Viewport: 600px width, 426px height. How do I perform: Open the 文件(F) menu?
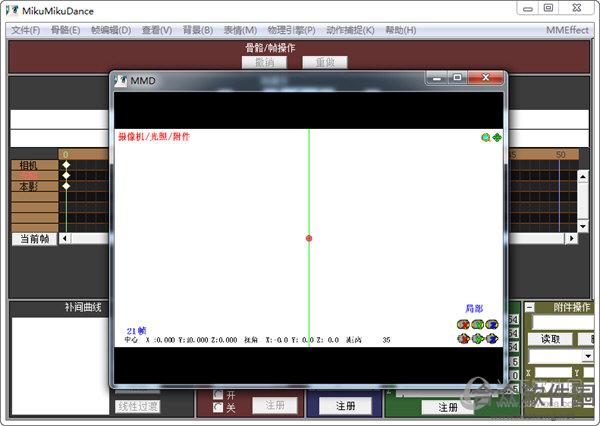[25, 30]
